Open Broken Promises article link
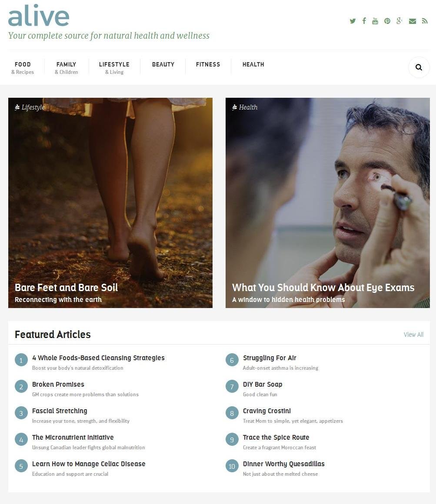This screenshot has height=504, width=436. tap(58, 385)
